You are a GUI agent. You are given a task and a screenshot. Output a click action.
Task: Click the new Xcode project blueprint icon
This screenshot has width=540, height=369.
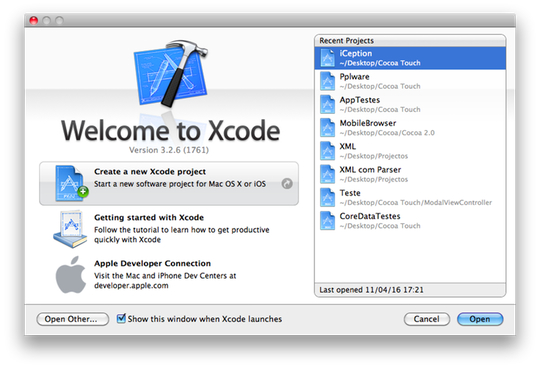71,183
